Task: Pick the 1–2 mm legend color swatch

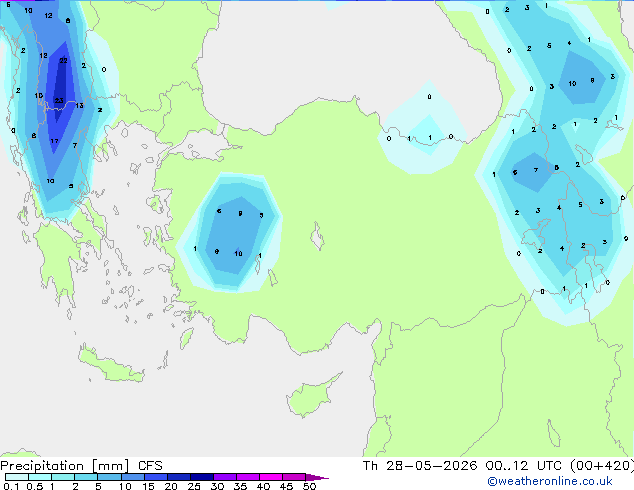Action: pyautogui.click(x=63, y=477)
